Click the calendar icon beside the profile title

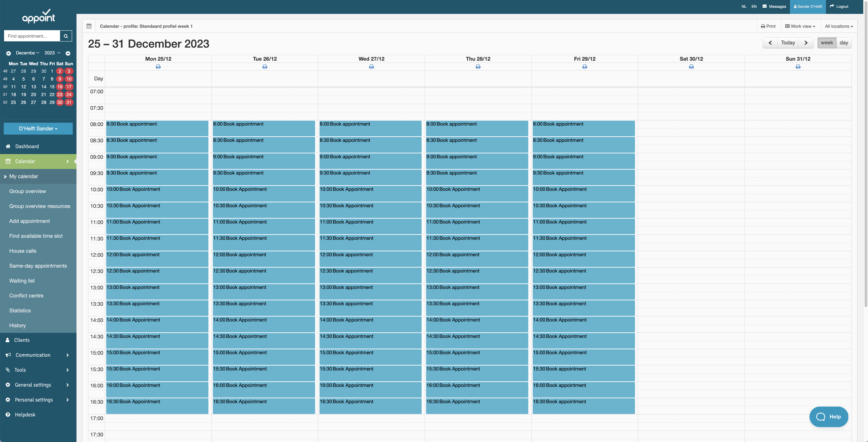(89, 26)
